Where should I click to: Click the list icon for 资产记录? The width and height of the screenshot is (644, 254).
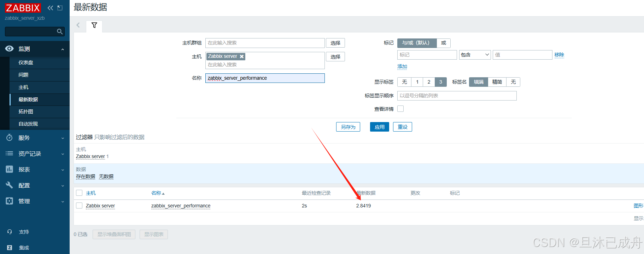pos(10,153)
